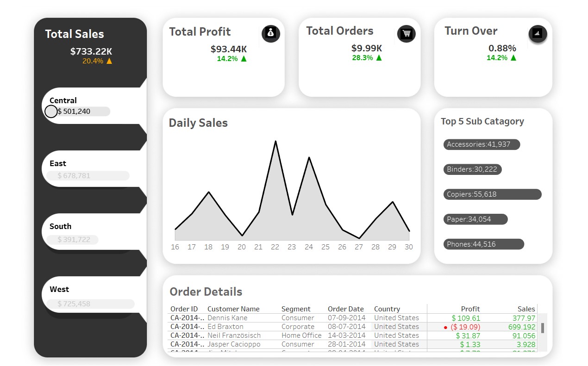Select the Binders:30,222 bar
This screenshot has width=588, height=366.
click(x=472, y=169)
